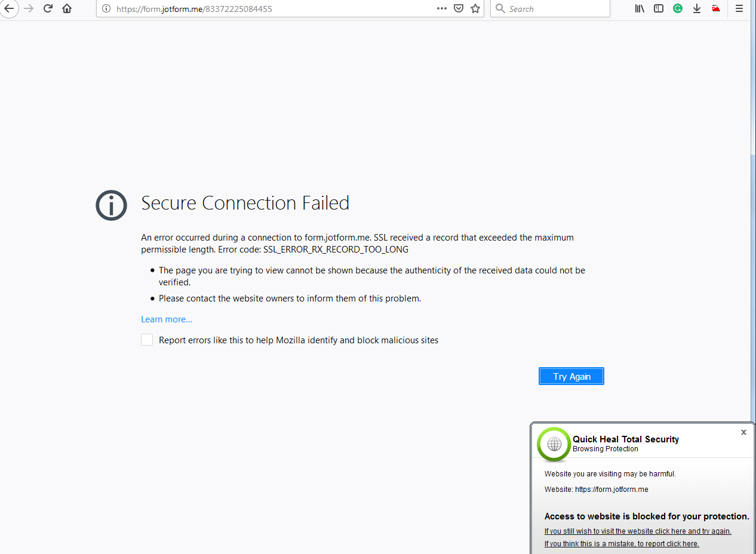Image resolution: width=756 pixels, height=554 pixels.
Task: Click the Browsing Protection subtitle
Action: click(606, 449)
